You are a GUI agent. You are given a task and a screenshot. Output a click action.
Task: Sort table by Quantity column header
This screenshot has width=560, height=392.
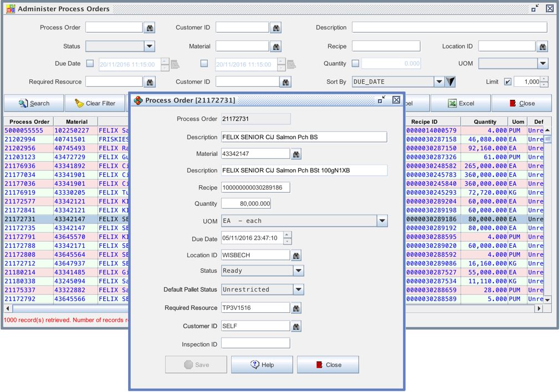485,121
